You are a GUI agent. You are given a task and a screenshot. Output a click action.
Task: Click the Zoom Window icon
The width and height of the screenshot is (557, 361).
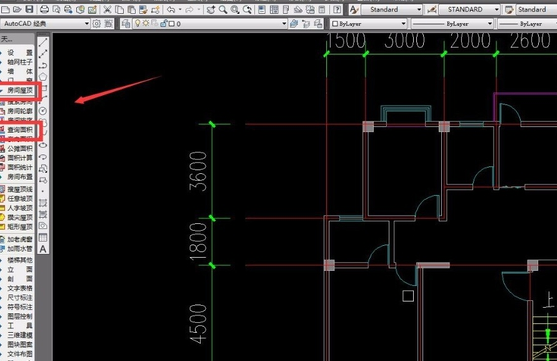click(x=235, y=10)
